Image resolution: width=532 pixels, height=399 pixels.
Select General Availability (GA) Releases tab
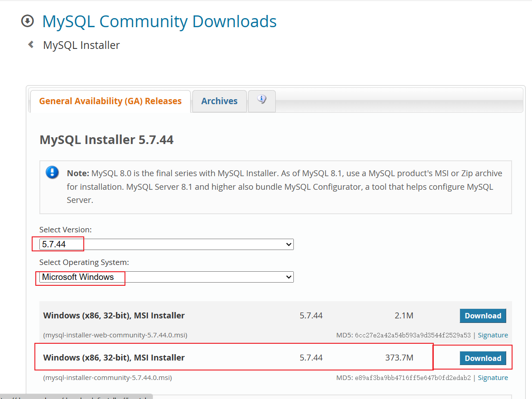pyautogui.click(x=110, y=101)
